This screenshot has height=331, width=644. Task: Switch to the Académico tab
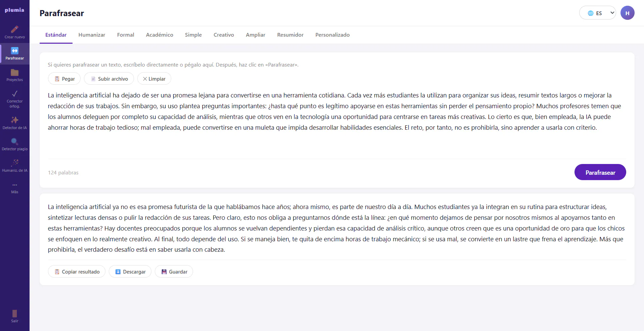pos(159,35)
